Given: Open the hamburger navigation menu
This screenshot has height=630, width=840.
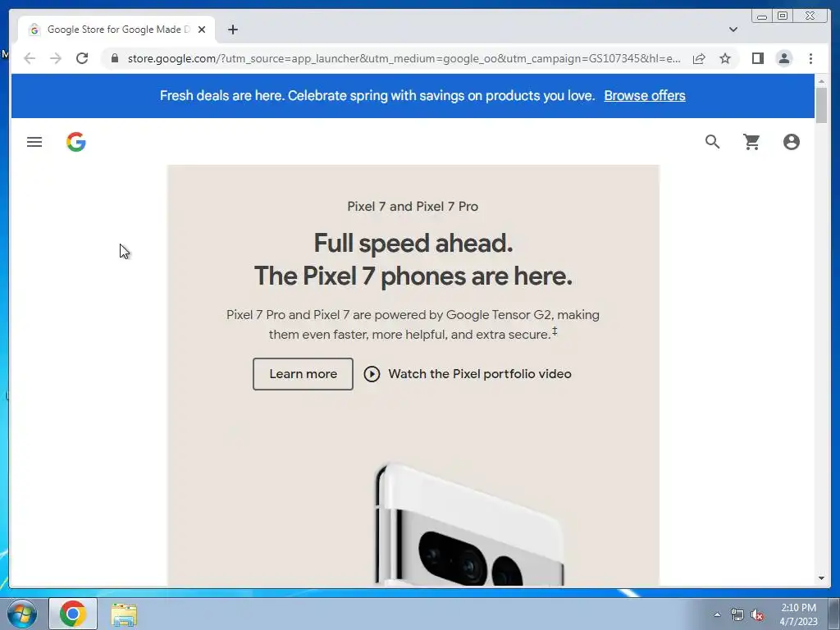Looking at the screenshot, I should pos(34,142).
